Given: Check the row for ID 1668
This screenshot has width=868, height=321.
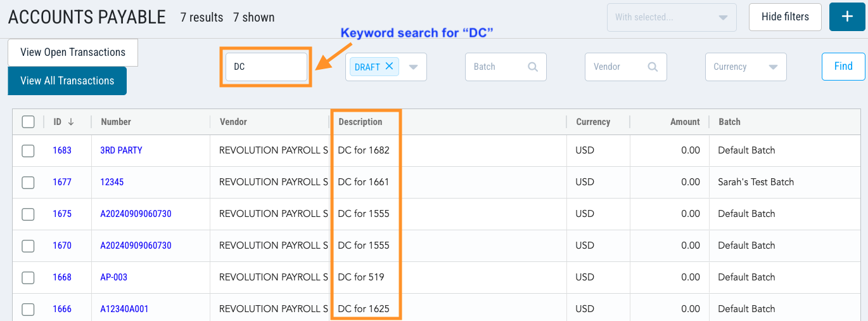Looking at the screenshot, I should click(28, 278).
